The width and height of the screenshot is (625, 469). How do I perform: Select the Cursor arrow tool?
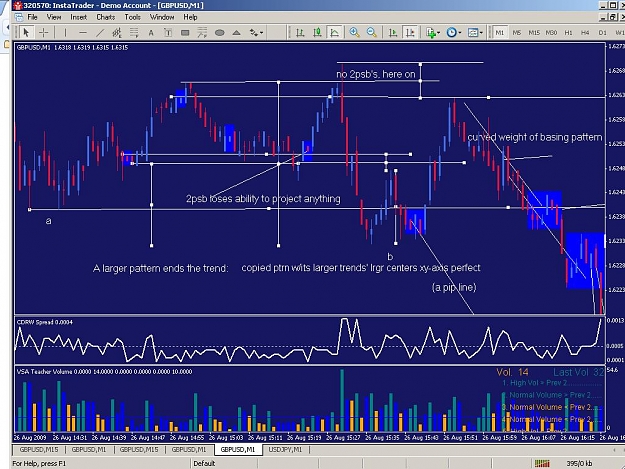26,32
